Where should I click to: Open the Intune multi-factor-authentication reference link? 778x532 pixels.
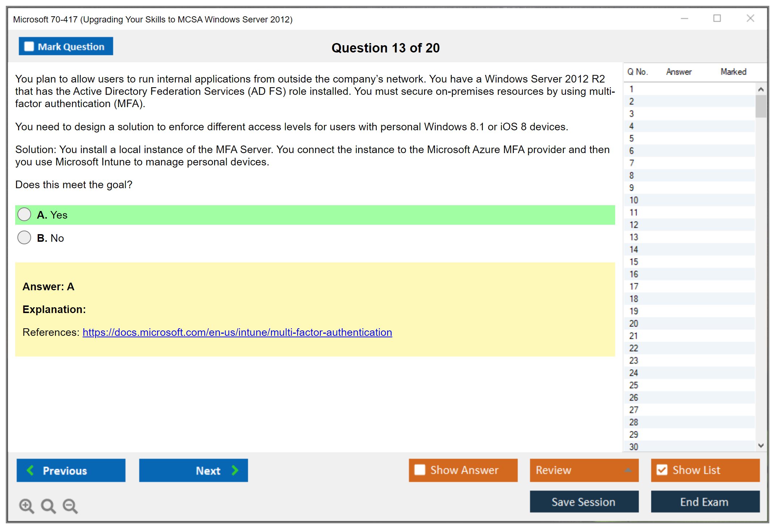(x=237, y=332)
